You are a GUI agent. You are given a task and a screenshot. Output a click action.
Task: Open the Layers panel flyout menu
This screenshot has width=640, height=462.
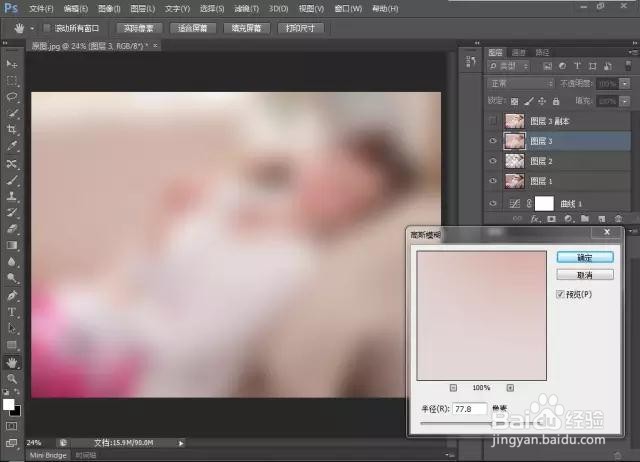point(633,52)
